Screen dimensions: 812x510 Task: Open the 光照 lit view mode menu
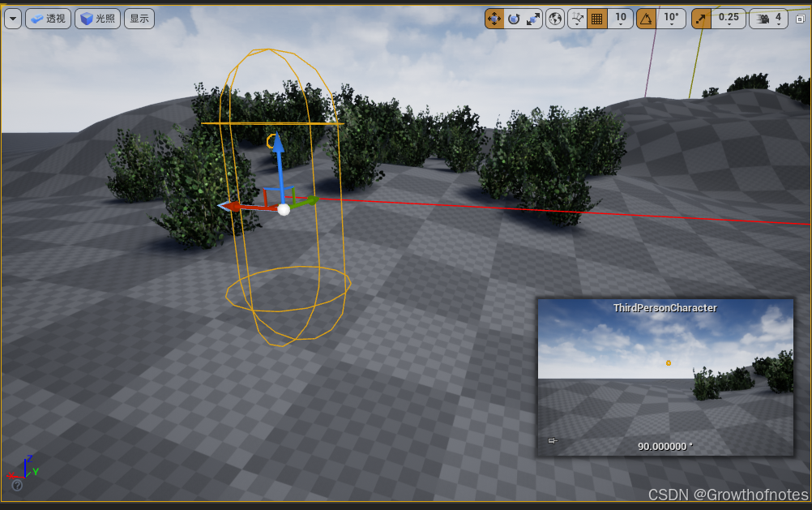pos(98,19)
